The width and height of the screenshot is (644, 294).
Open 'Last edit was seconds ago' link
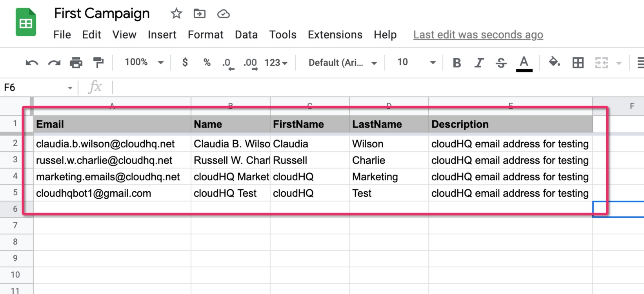click(478, 35)
